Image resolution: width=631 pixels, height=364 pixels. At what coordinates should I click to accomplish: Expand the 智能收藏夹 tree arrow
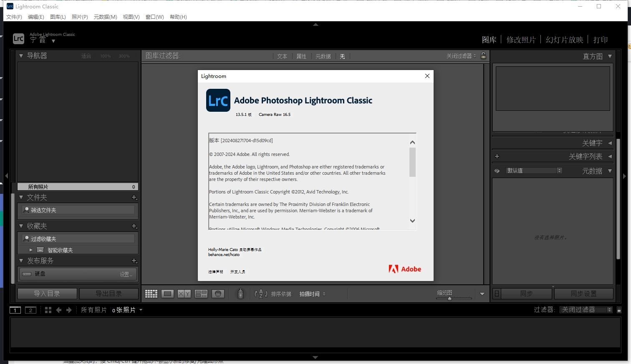[31, 250]
